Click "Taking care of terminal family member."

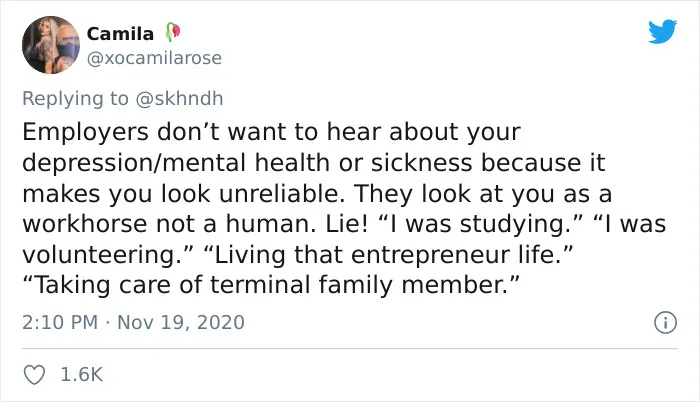click(x=271, y=285)
